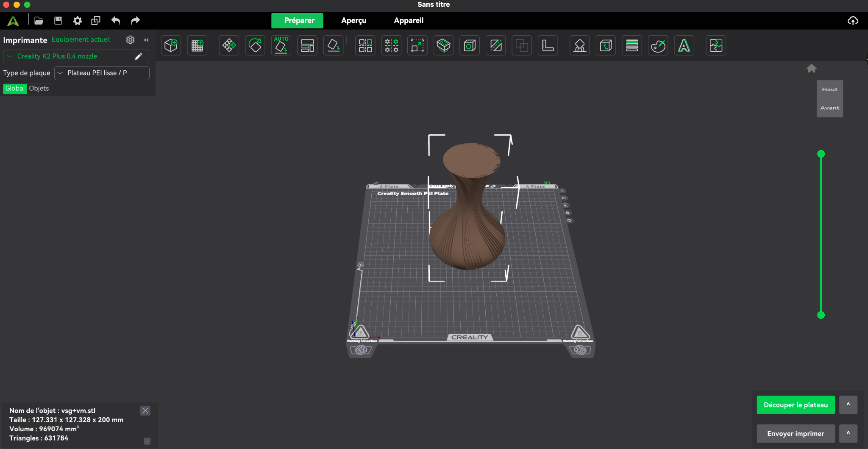Click the top handle of layer slider

[x=821, y=154]
